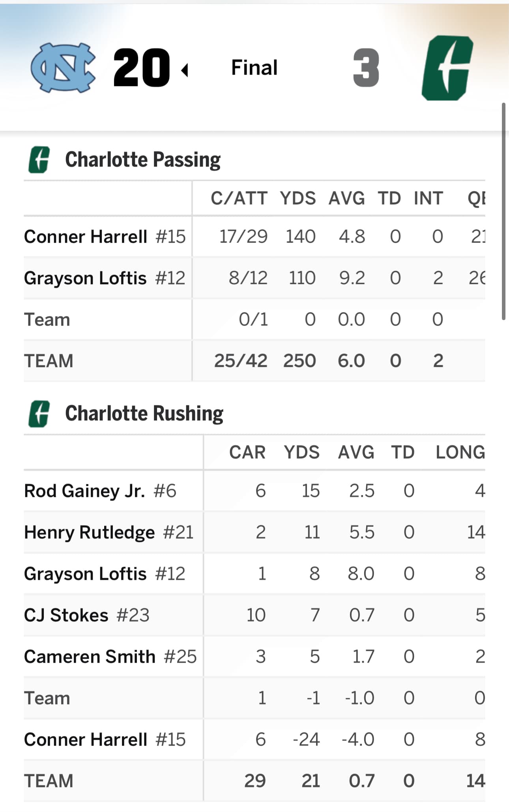This screenshot has height=812, width=509.
Task: Tap Charlotte logo beside Rushing heading
Action: click(39, 414)
